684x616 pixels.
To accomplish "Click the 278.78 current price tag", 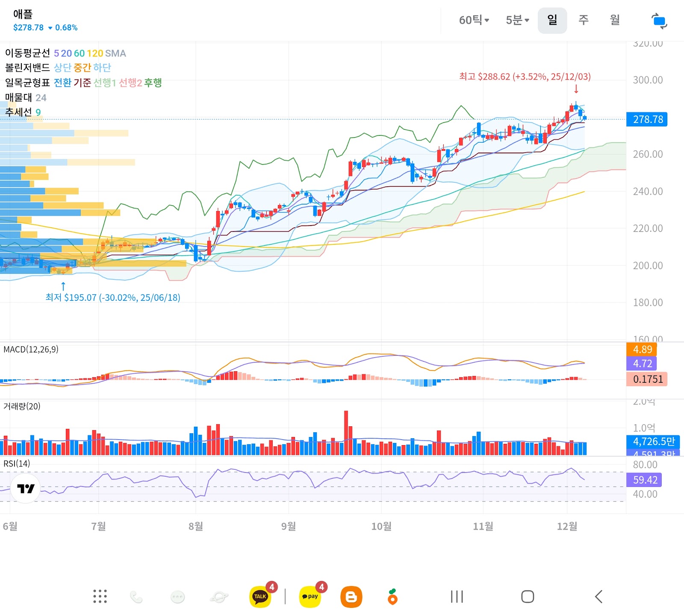I will click(647, 119).
